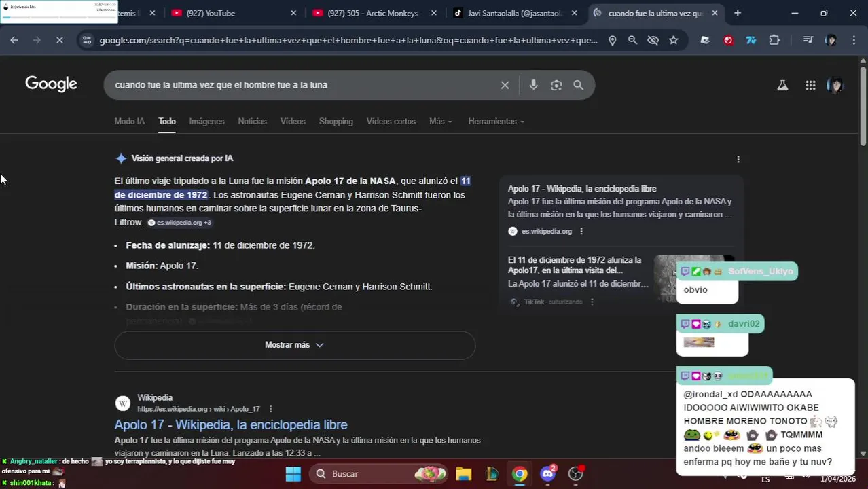Open the Chrome profile avatar in the toolbar
Screen dimensions: 868x489
point(831,40)
